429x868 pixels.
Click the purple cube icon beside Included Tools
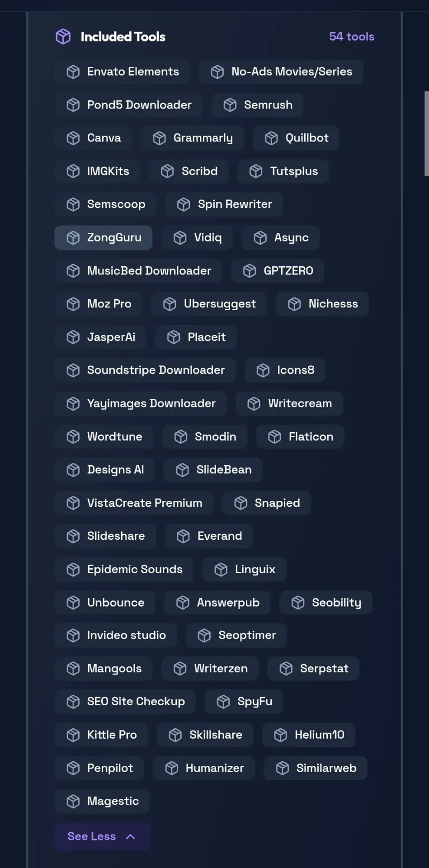63,37
